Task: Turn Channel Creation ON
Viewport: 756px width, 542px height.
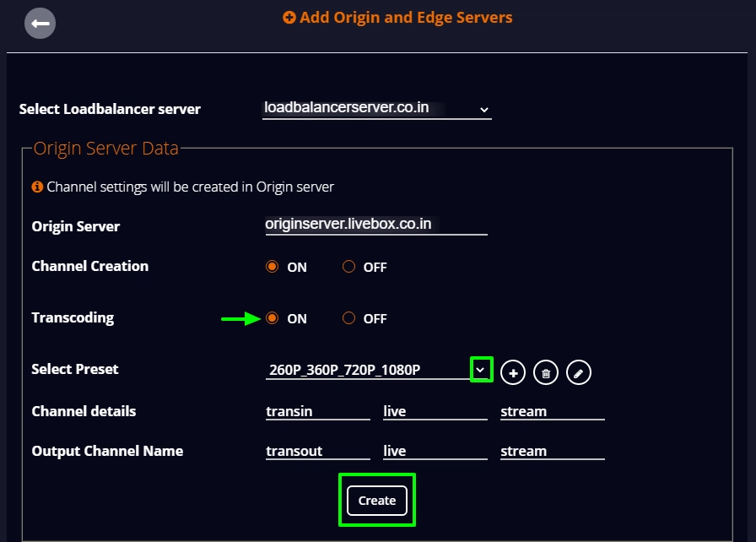Action: pos(272,267)
